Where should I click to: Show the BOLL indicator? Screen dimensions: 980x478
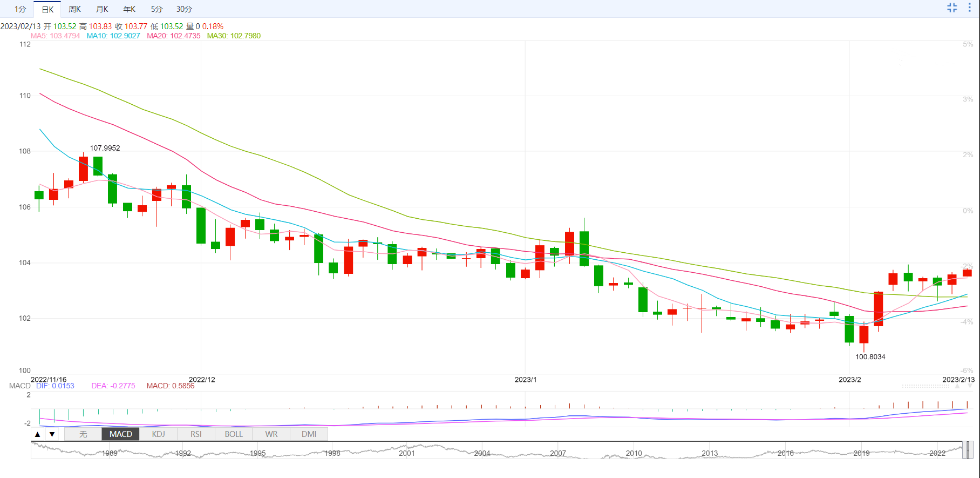point(234,434)
